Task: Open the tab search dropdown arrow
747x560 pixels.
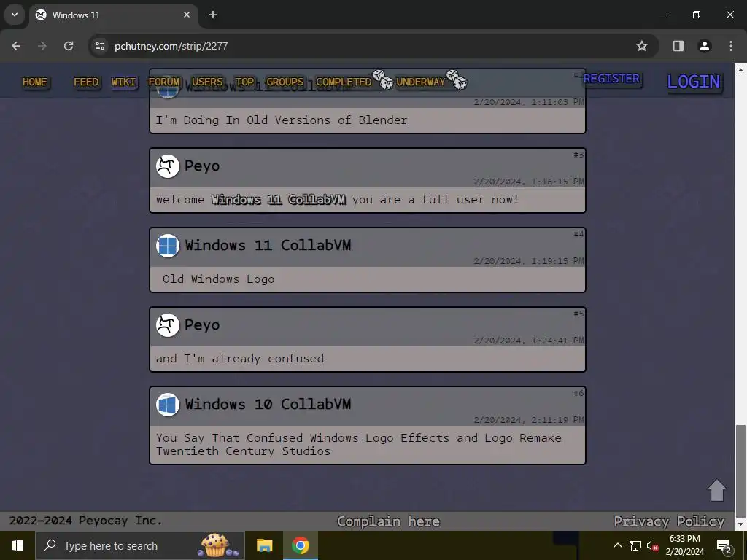Action: point(15,15)
